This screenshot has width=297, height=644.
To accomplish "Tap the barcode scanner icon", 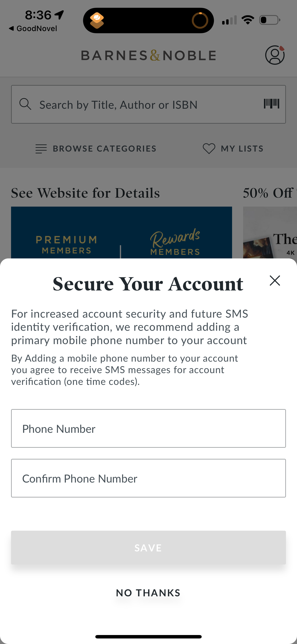I will point(271,104).
